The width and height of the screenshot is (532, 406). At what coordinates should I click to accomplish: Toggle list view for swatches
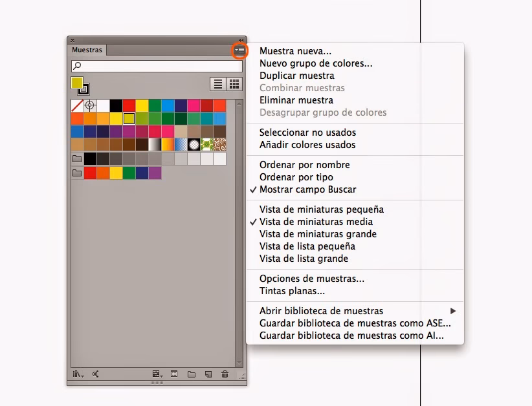pos(218,83)
